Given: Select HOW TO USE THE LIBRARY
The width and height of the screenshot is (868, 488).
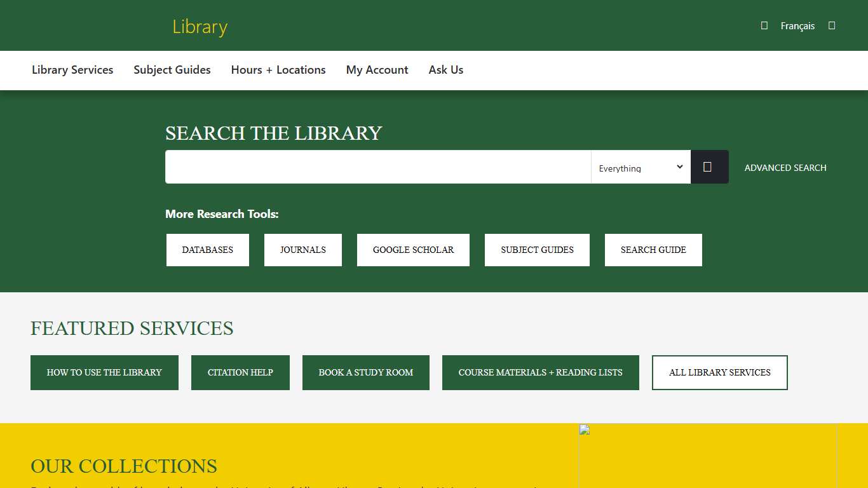Looking at the screenshot, I should [x=104, y=372].
